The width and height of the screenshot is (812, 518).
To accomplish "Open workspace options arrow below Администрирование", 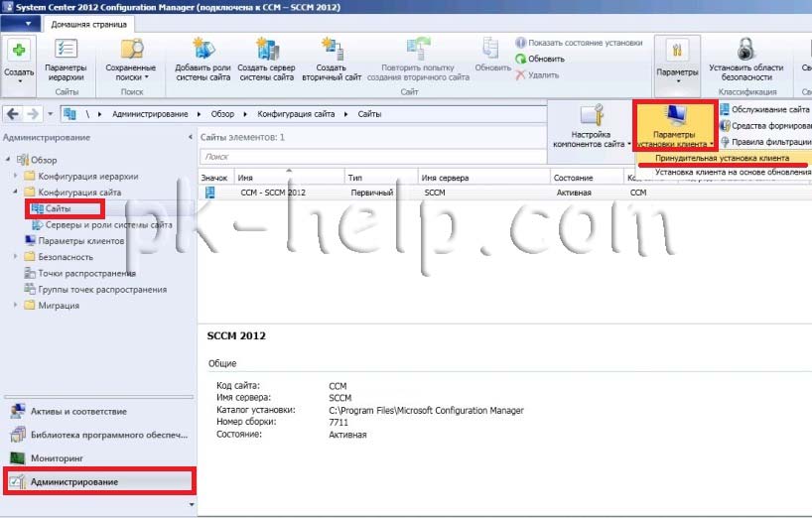I will pyautogui.click(x=192, y=504).
